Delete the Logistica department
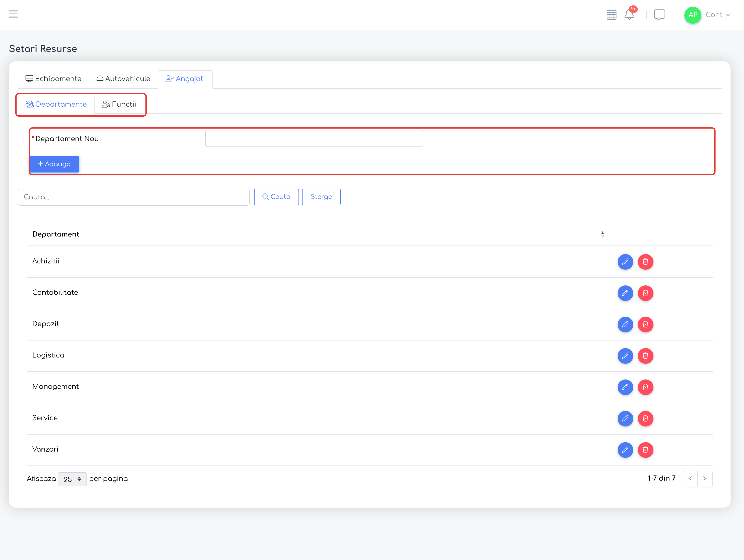Image resolution: width=744 pixels, height=560 pixels. pos(645,356)
